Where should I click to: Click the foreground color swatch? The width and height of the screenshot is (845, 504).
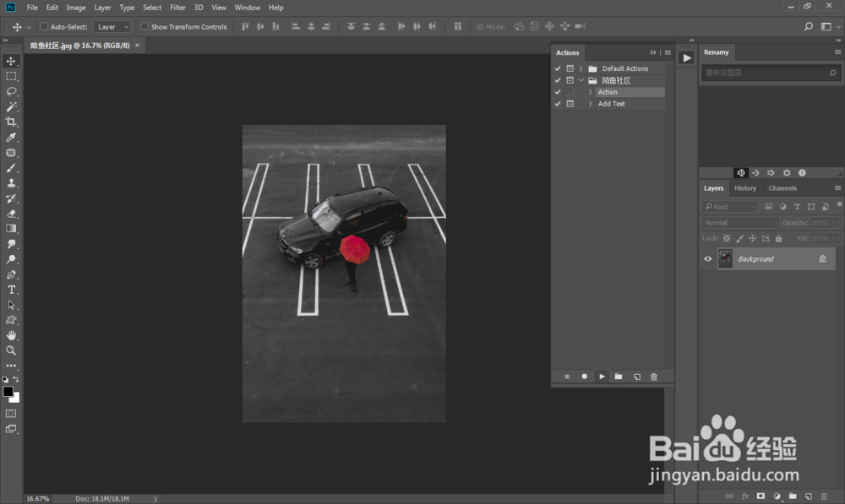(x=8, y=392)
